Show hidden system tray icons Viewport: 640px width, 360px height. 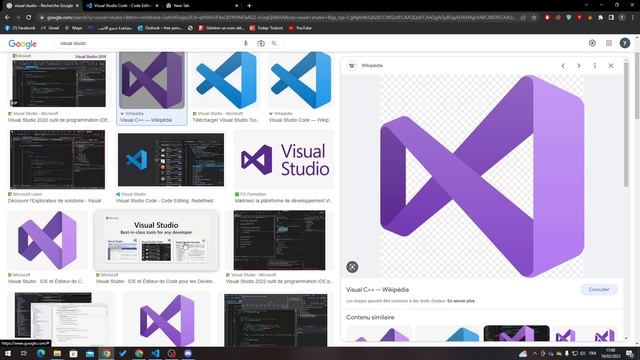[534, 353]
